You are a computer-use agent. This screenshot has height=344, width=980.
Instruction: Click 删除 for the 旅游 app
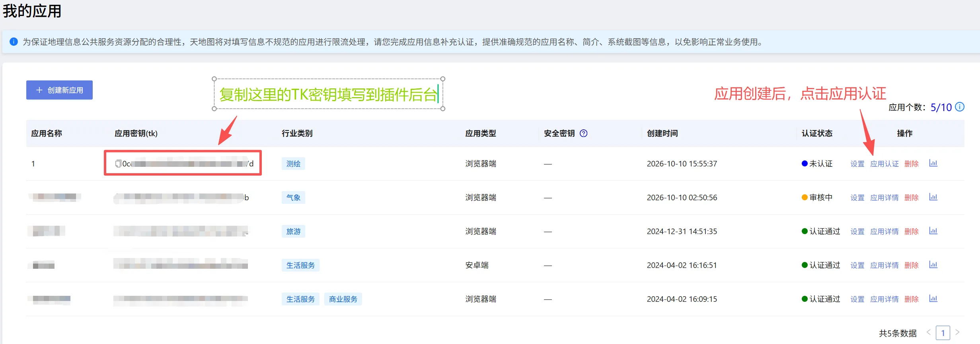pos(911,231)
